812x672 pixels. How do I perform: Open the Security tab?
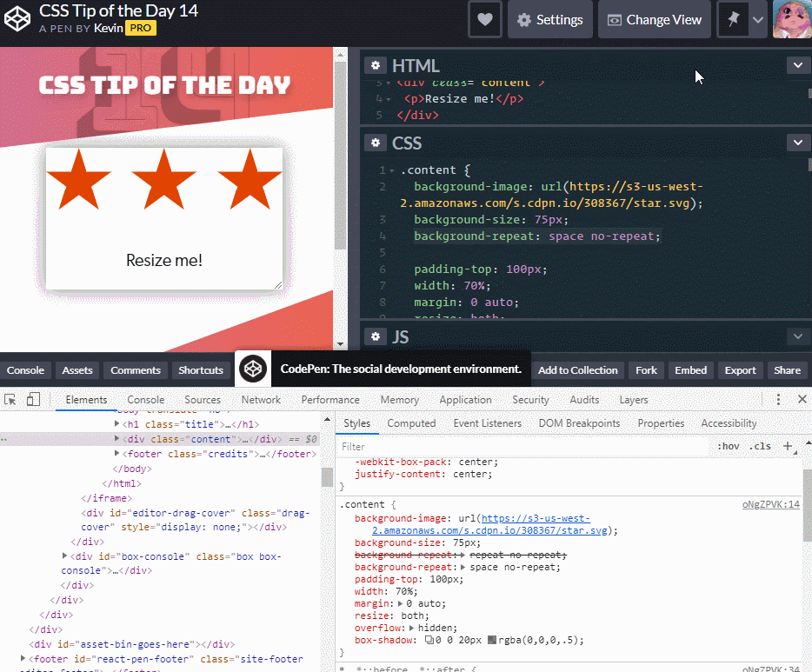[x=530, y=400]
